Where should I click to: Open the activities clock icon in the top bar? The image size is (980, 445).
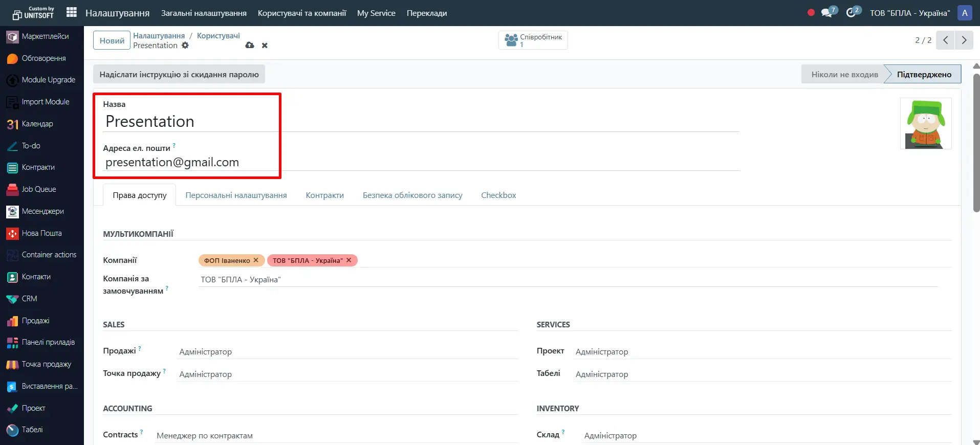pos(852,13)
